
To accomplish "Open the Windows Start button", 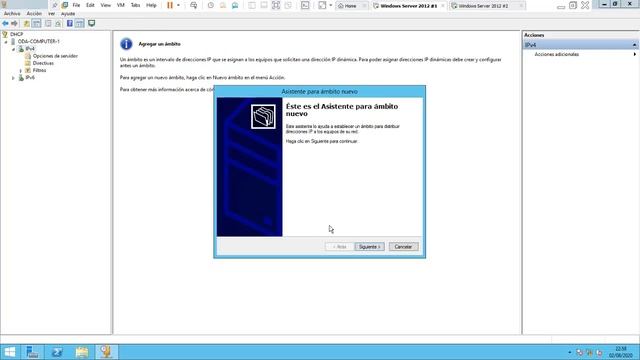I will (x=9, y=352).
